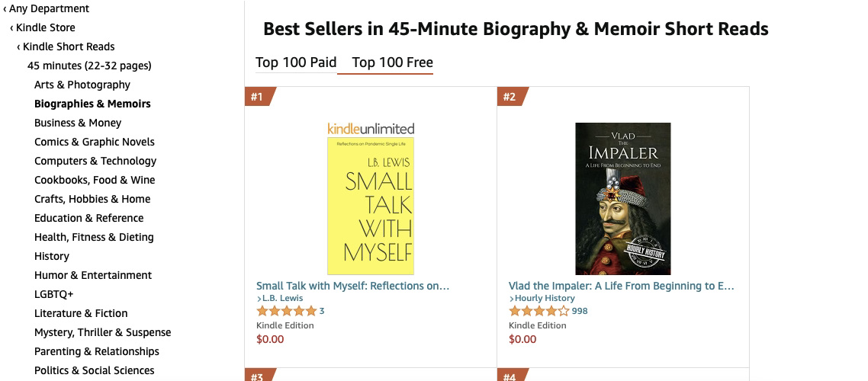
Task: Switch to Top 100 Paid tab
Action: pyautogui.click(x=296, y=62)
